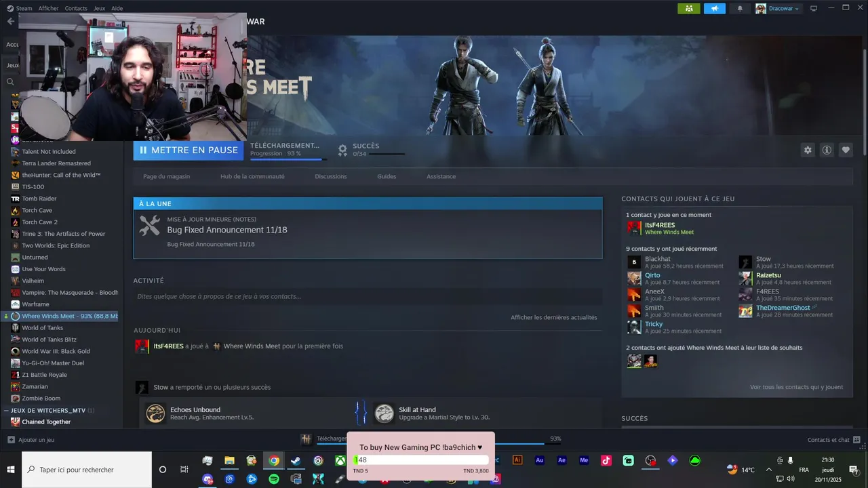Open Guides tab
The height and width of the screenshot is (488, 868).
click(x=387, y=176)
